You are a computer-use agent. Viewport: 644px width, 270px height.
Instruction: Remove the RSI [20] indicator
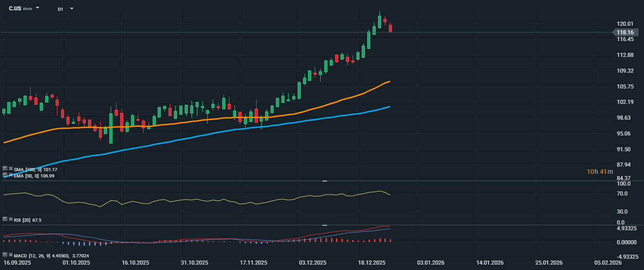[10, 219]
